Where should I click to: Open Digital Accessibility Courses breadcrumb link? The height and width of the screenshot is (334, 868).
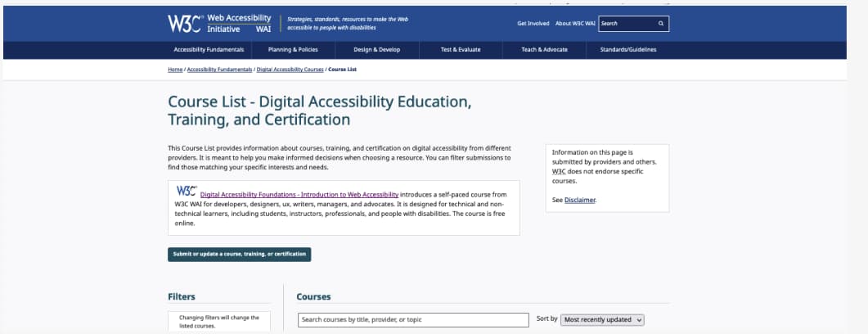click(x=290, y=70)
